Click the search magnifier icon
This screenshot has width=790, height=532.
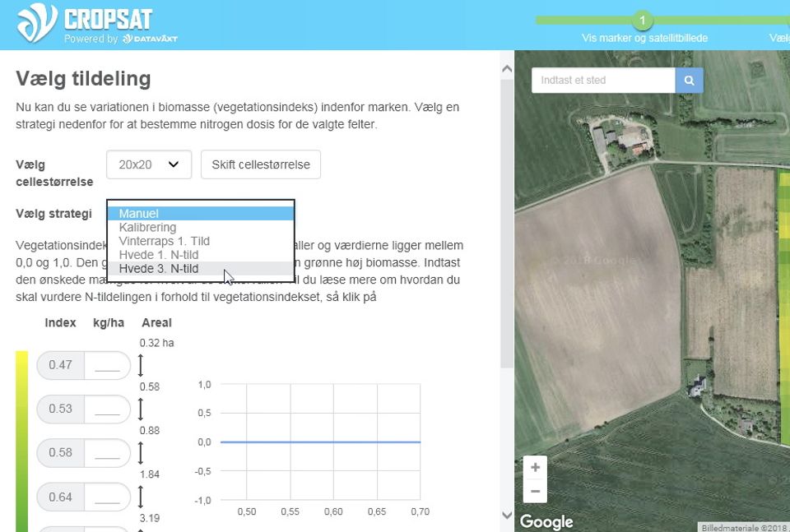click(x=689, y=81)
